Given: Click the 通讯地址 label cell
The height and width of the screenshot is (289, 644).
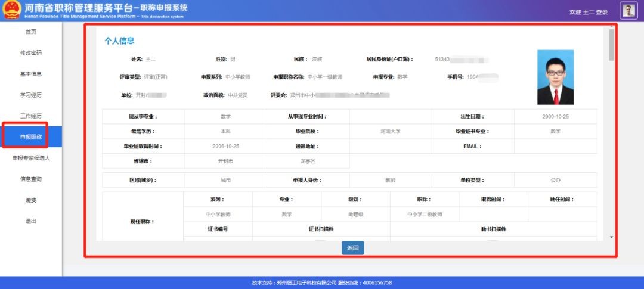Looking at the screenshot, I should click(x=308, y=146).
